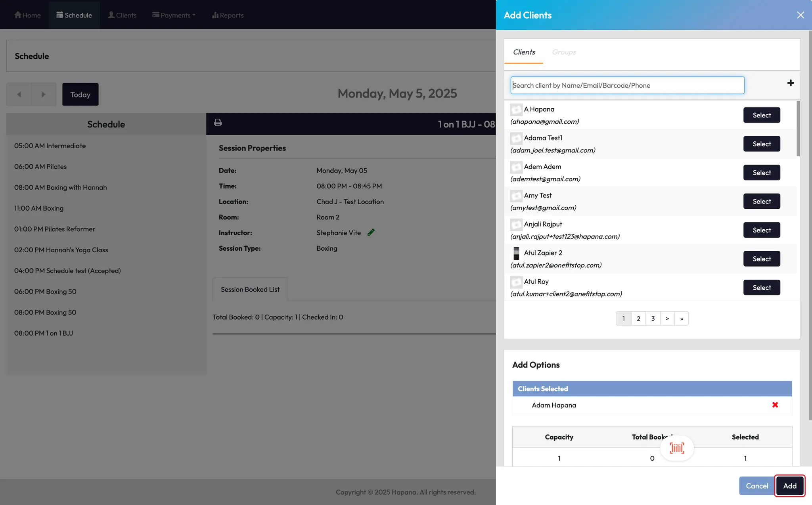
Task: Close the Add Clients panel
Action: coord(800,15)
